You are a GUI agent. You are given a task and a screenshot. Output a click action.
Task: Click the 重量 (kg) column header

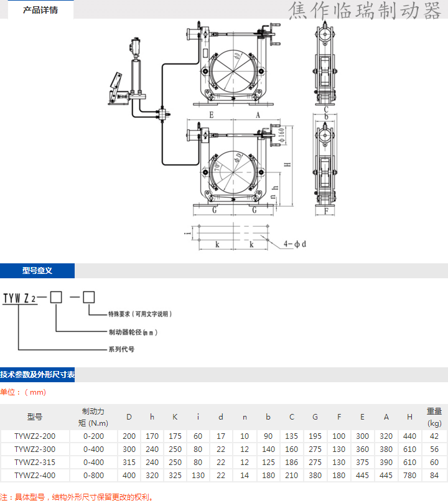coord(434,417)
